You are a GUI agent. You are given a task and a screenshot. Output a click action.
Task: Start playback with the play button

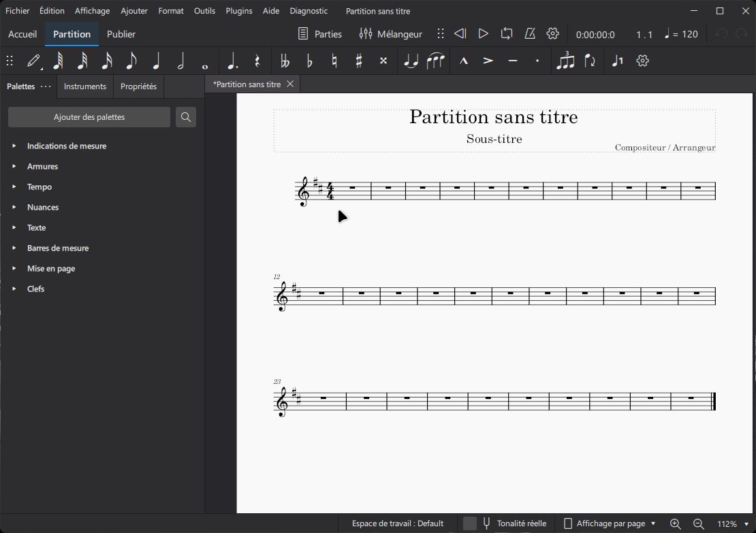(x=484, y=33)
